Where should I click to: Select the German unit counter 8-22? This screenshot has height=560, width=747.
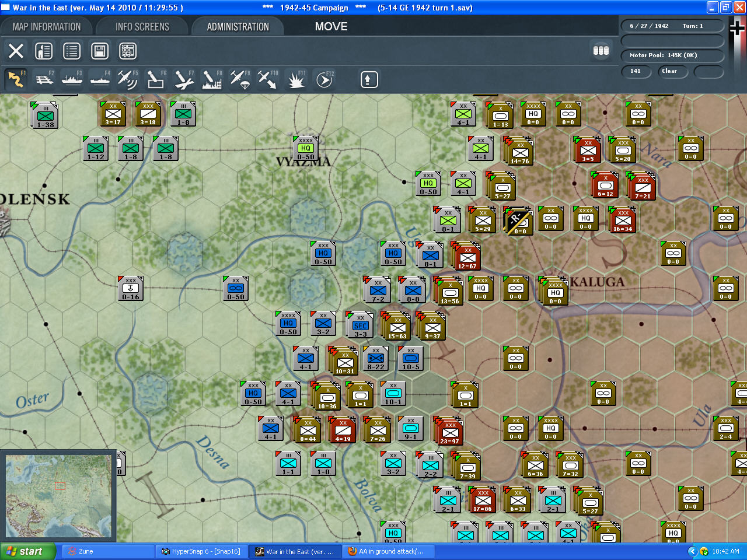click(376, 358)
